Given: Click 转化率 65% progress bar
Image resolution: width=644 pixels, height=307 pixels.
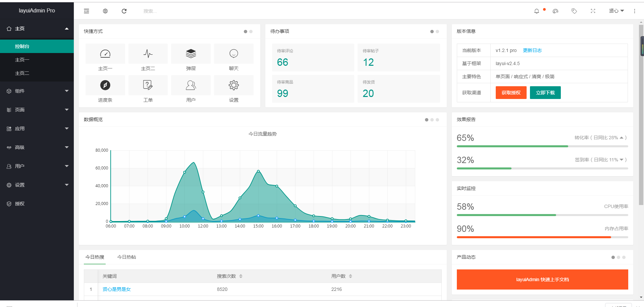Looking at the screenshot, I should (x=542, y=146).
